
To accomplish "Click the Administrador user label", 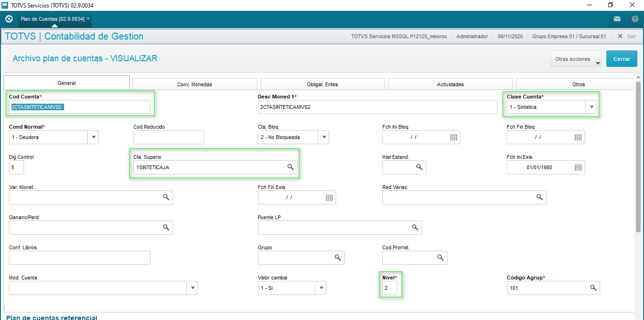I will tap(472, 36).
